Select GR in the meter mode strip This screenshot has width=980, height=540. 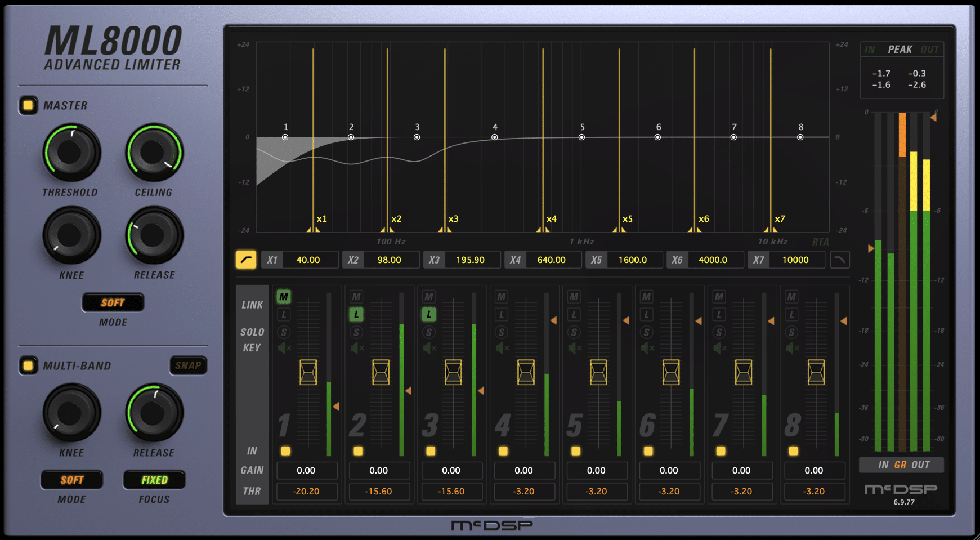click(x=900, y=465)
